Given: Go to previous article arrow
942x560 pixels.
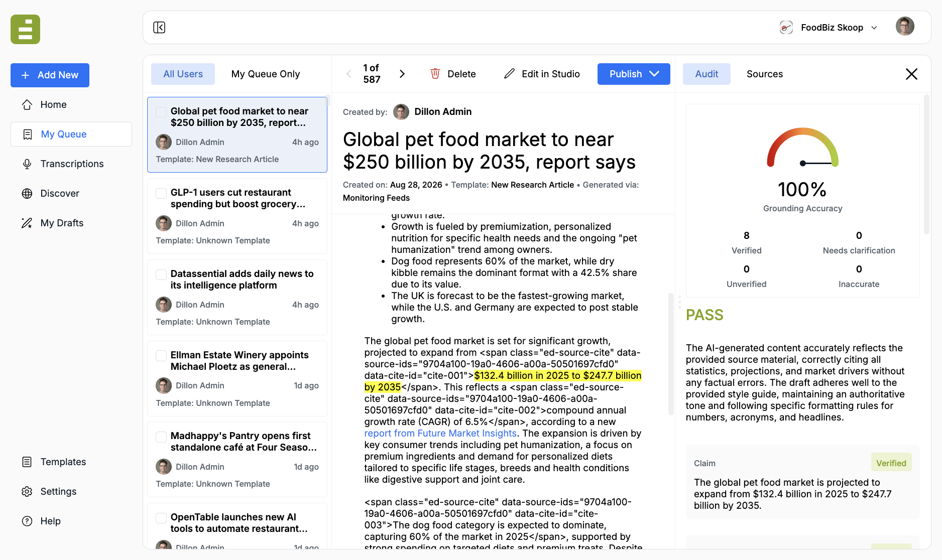Looking at the screenshot, I should 349,74.
